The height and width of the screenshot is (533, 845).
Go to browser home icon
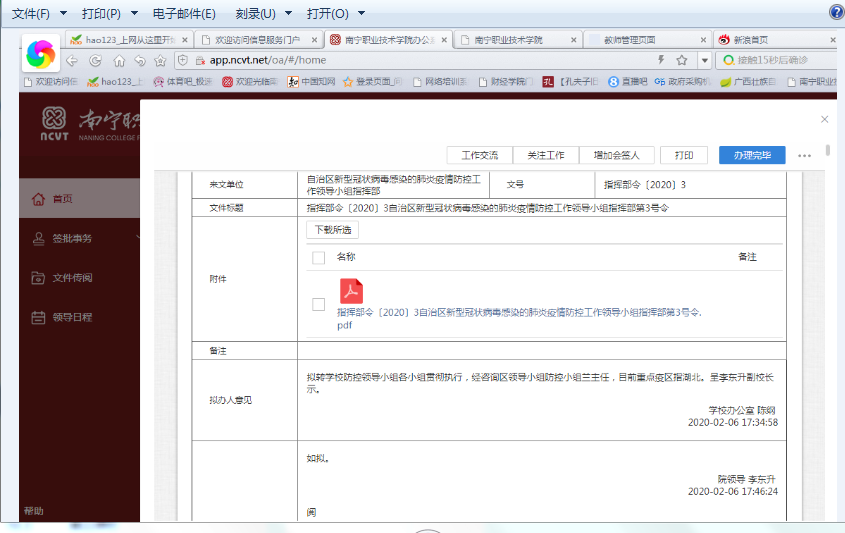coord(119,60)
